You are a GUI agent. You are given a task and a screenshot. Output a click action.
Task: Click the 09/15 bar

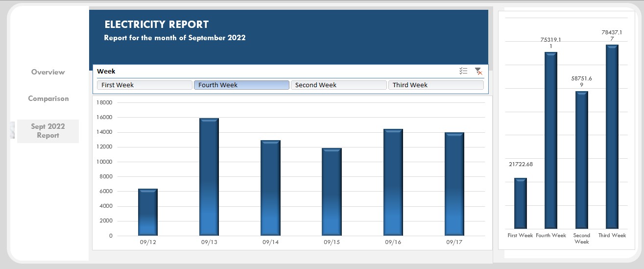(332, 192)
